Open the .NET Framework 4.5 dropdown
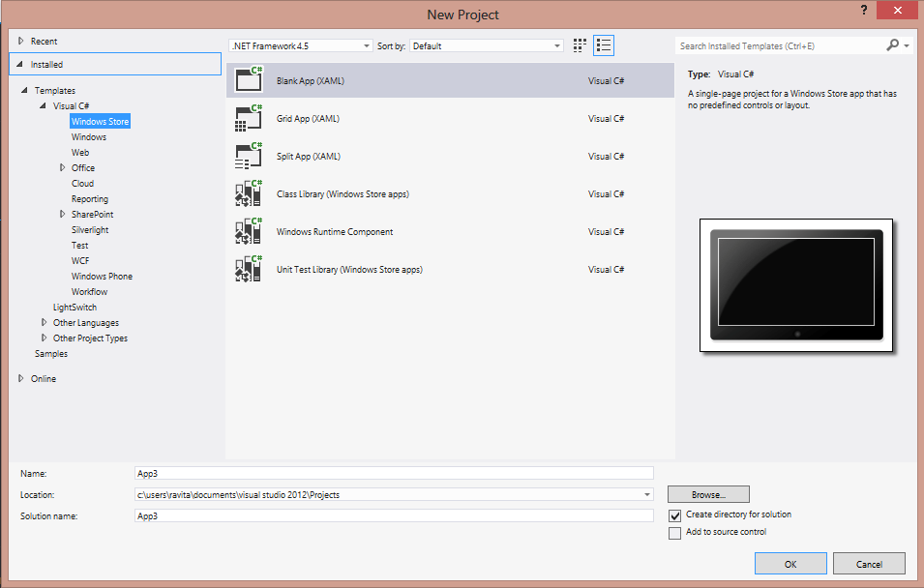 click(x=301, y=46)
